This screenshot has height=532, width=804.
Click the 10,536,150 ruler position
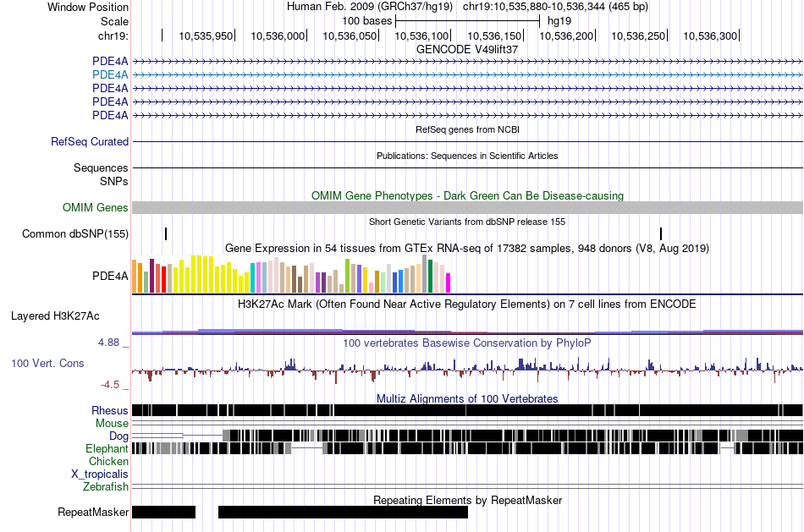(x=493, y=36)
